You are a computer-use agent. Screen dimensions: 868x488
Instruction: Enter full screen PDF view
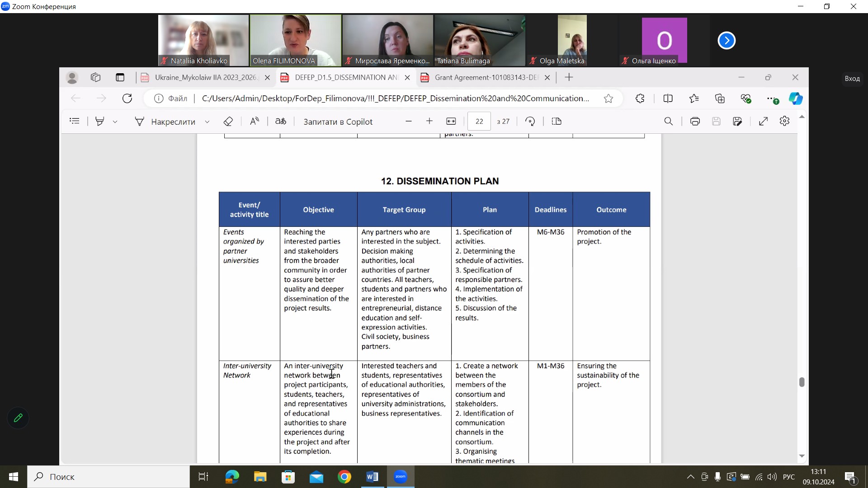click(x=763, y=121)
